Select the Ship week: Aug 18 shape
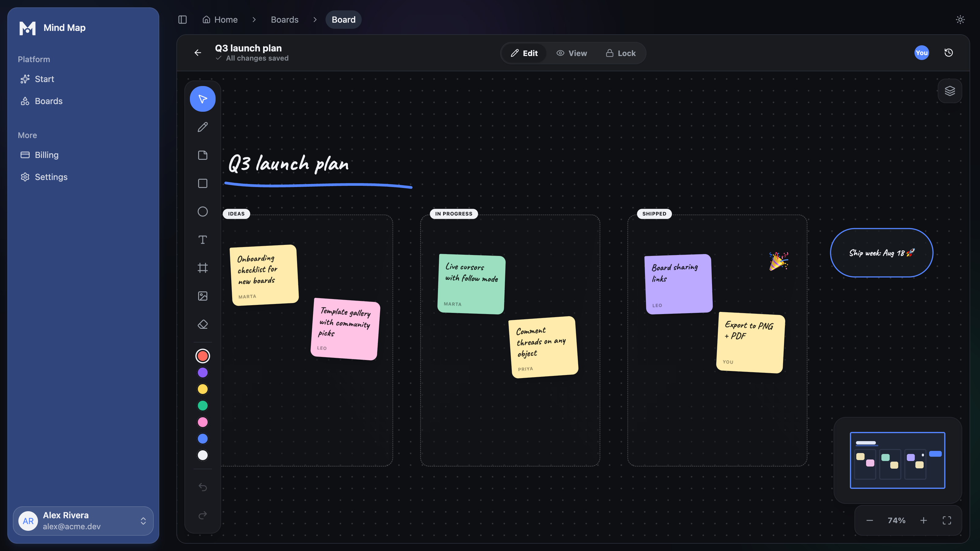Viewport: 980px width, 551px height. pyautogui.click(x=881, y=253)
